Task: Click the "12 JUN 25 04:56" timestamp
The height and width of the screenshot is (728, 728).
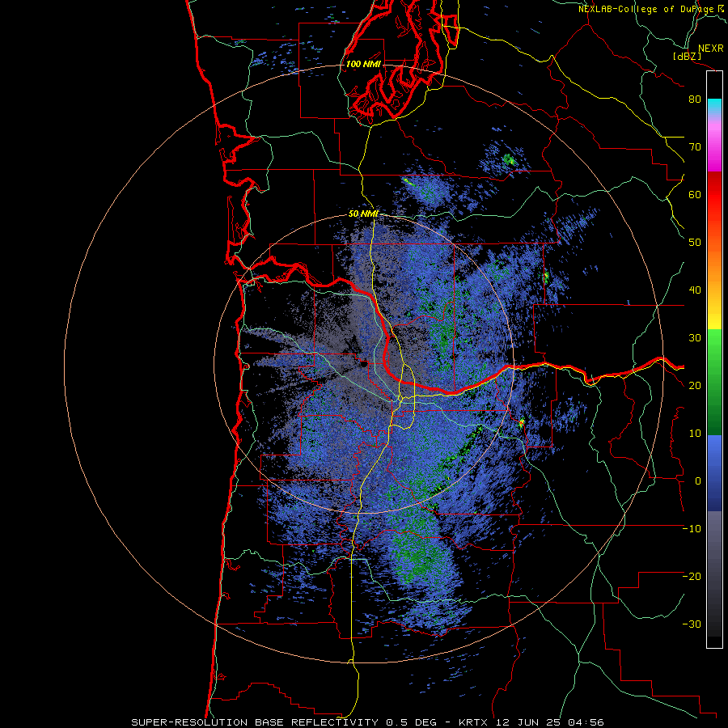Action: click(x=550, y=722)
